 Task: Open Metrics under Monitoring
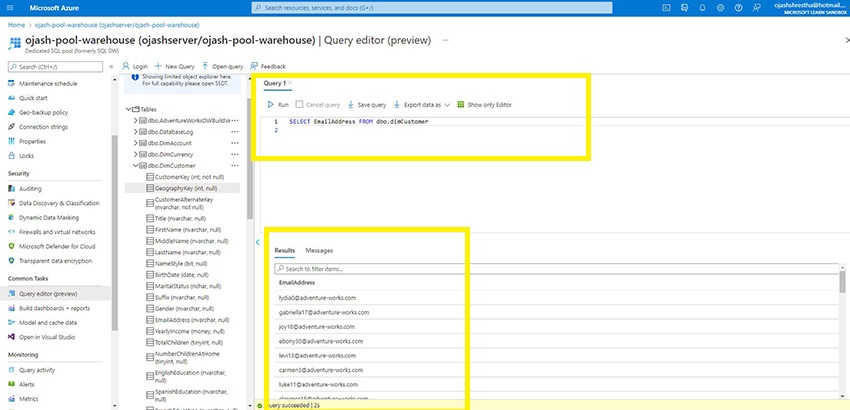28,399
